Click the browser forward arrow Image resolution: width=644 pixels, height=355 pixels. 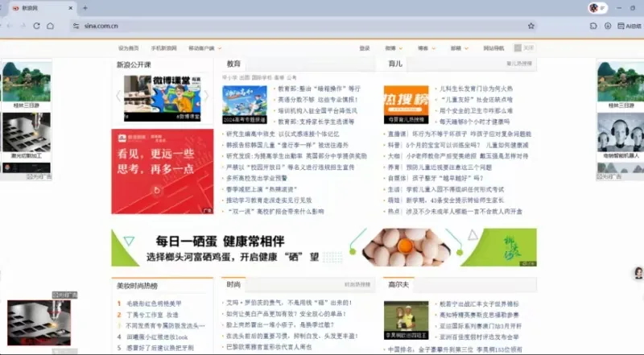[x=23, y=26]
